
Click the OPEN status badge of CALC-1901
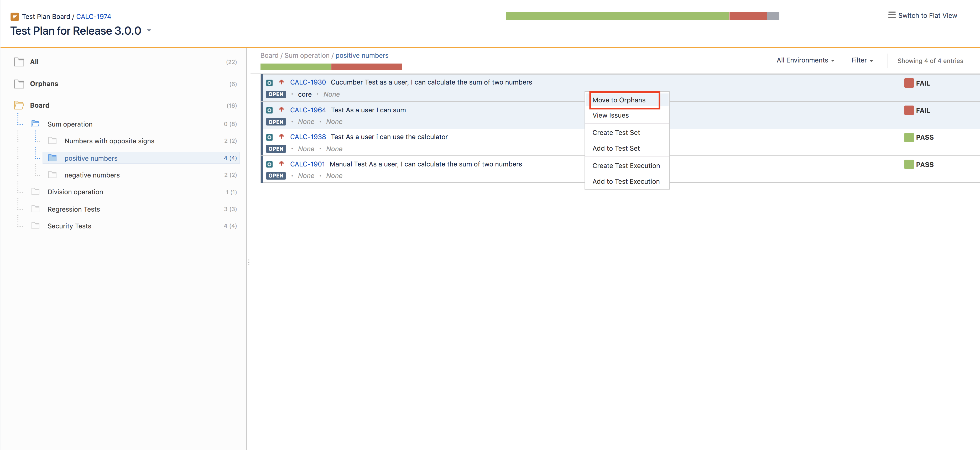[276, 176]
